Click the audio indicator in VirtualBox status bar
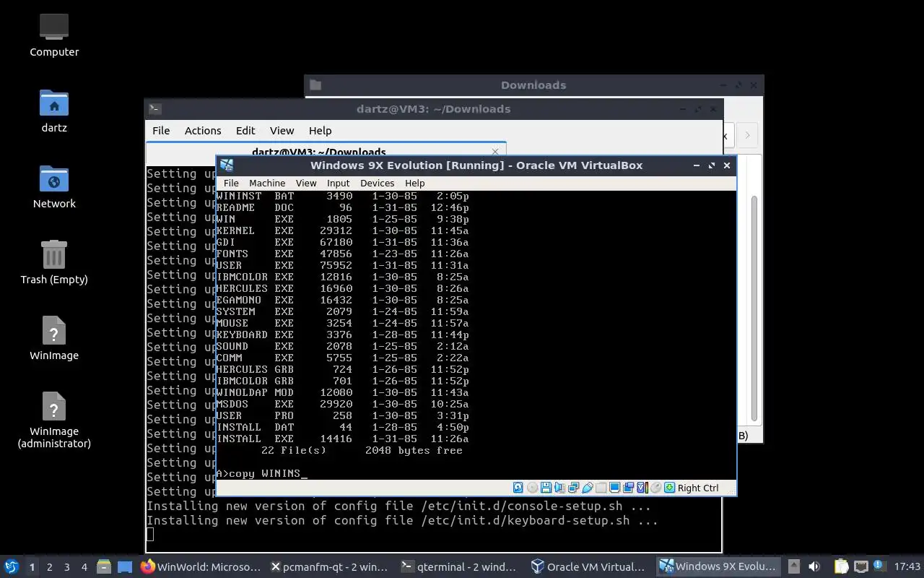This screenshot has height=578, width=924. point(559,488)
